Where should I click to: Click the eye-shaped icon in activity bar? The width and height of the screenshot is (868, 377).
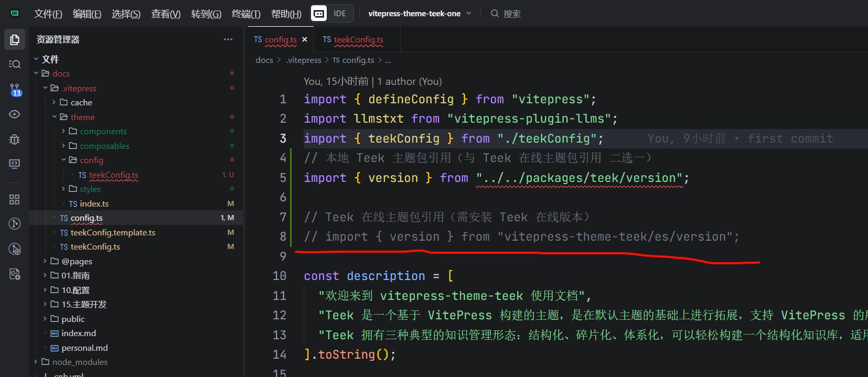tap(15, 114)
